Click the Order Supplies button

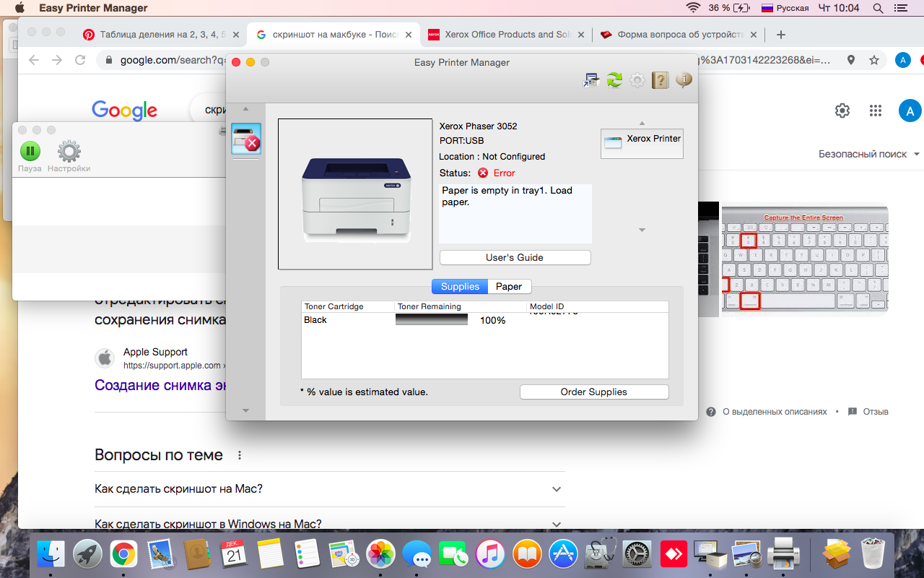coord(594,392)
